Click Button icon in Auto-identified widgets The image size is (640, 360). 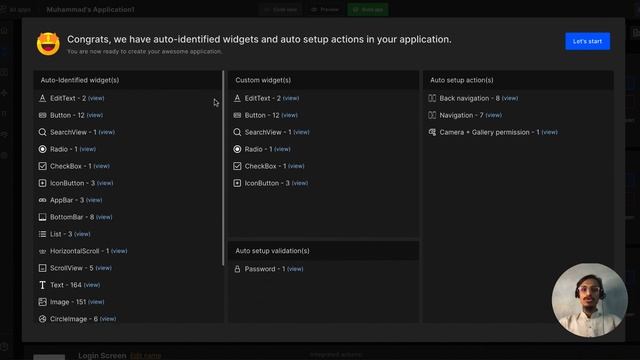tap(42, 116)
